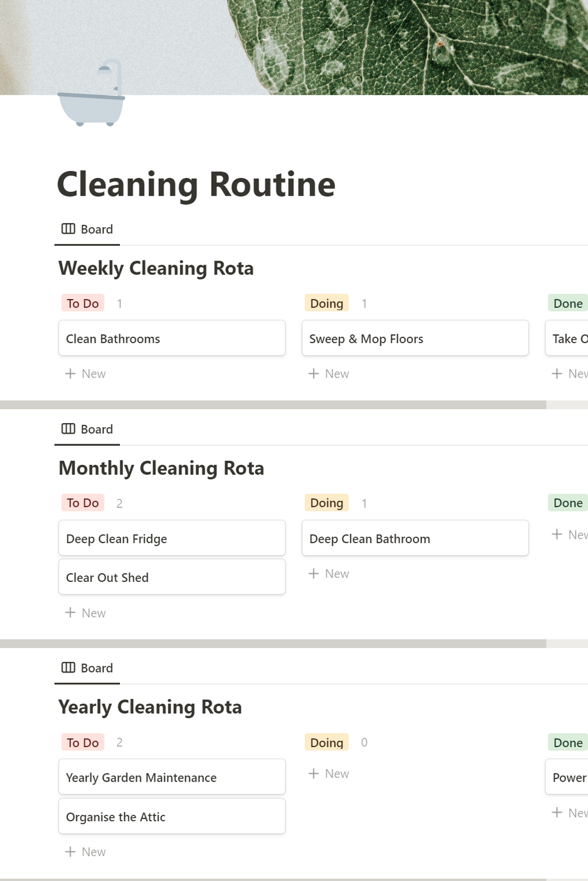The height and width of the screenshot is (881, 588).
Task: Select the Yearly Cleaning Rota Board tab
Action: tap(87, 669)
